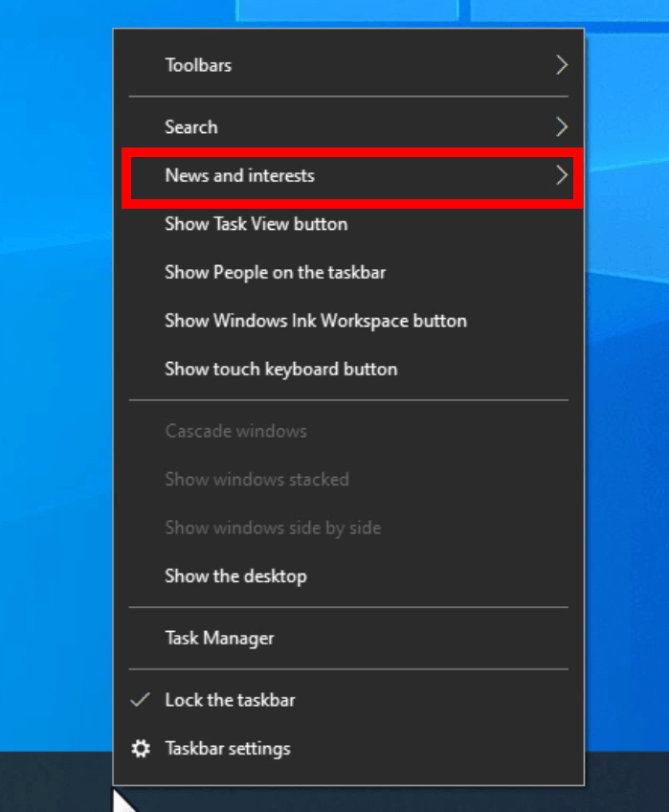Viewport: 669px width, 812px height.
Task: Toggle Show touch keyboard button
Action: [348, 370]
